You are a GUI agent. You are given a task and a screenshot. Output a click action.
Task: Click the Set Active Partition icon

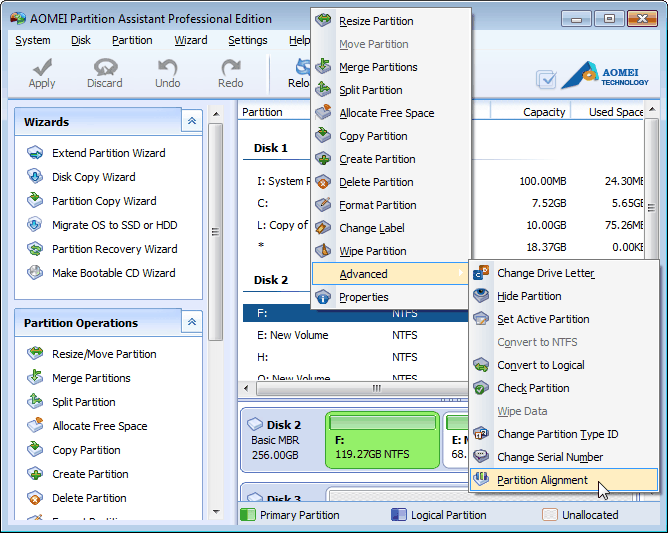click(481, 318)
